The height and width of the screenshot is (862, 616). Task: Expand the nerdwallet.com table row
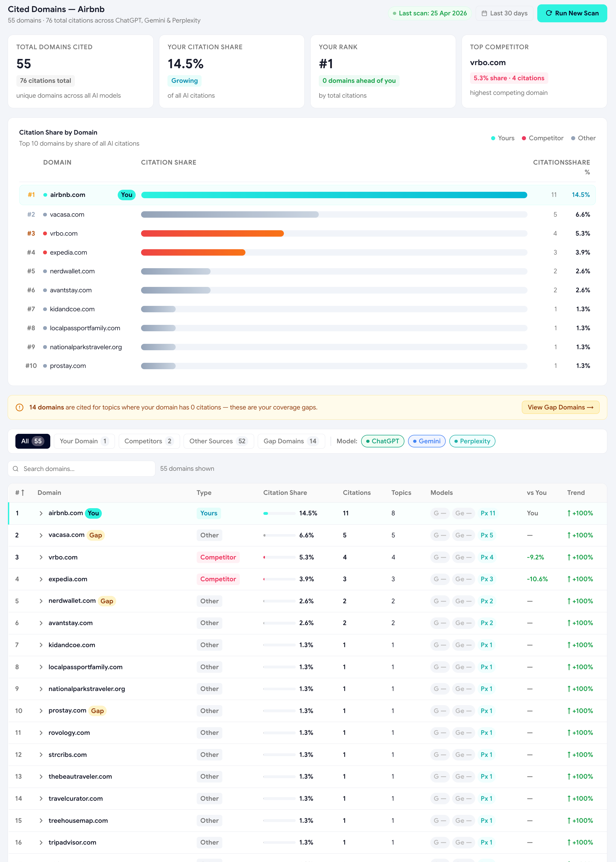tap(41, 601)
